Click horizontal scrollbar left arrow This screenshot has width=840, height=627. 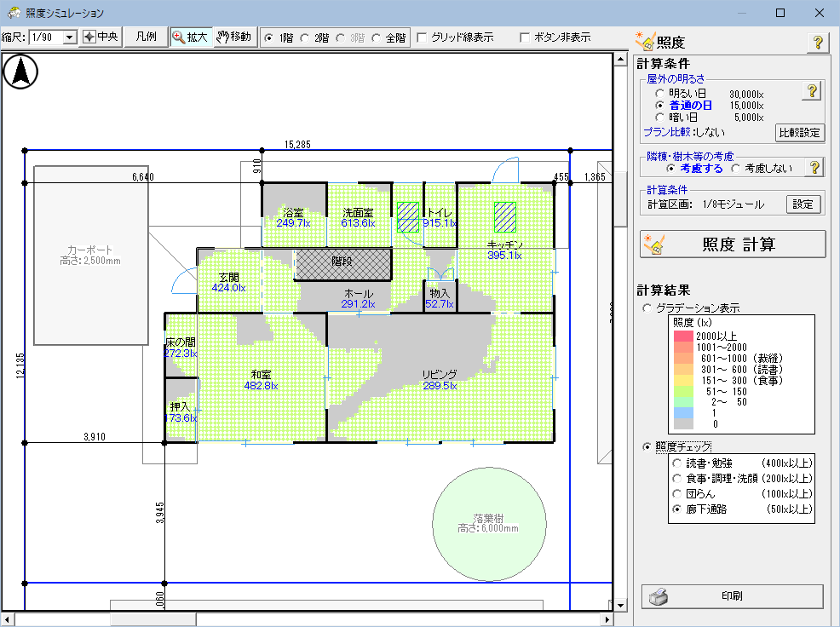(x=7, y=619)
